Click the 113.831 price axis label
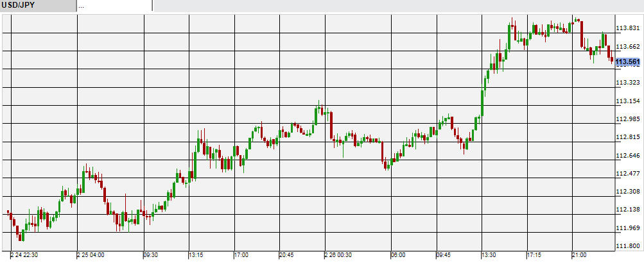This screenshot has width=644, height=266. point(628,28)
